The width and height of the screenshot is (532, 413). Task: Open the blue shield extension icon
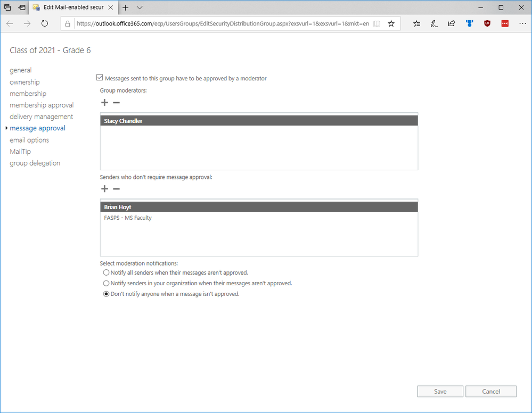[x=470, y=23]
